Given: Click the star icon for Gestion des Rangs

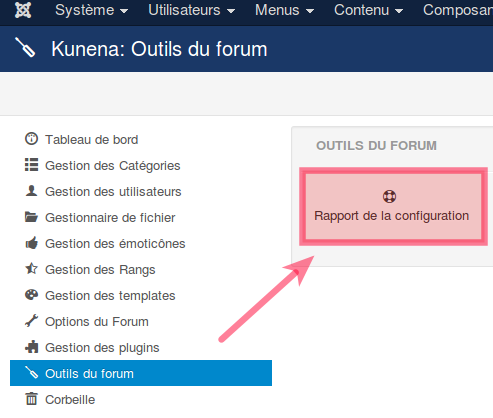Looking at the screenshot, I should tap(32, 269).
